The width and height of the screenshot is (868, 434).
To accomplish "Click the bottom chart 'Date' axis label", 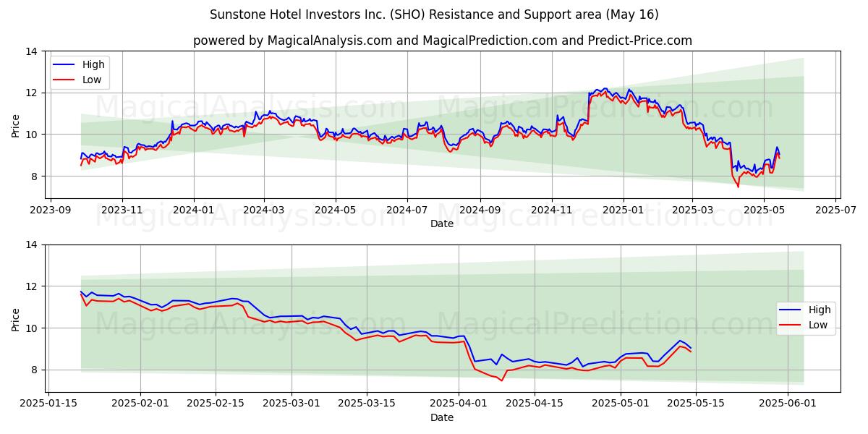I will click(442, 417).
